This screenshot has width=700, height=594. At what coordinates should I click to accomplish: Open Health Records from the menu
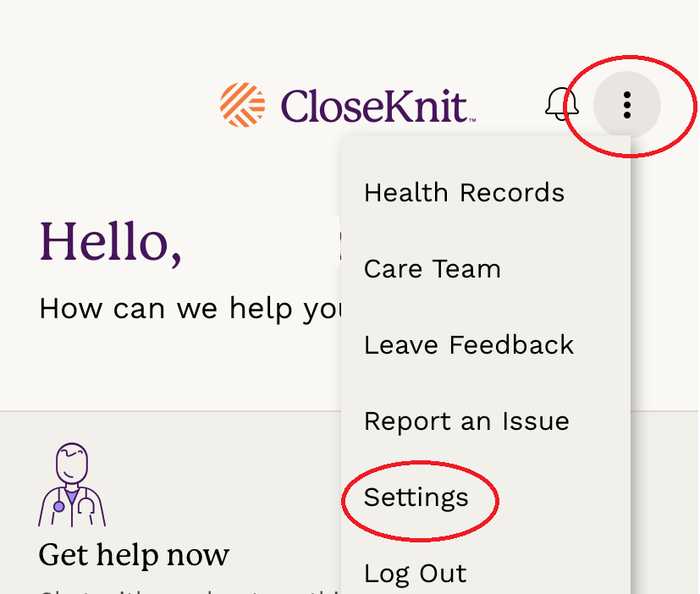click(x=465, y=193)
